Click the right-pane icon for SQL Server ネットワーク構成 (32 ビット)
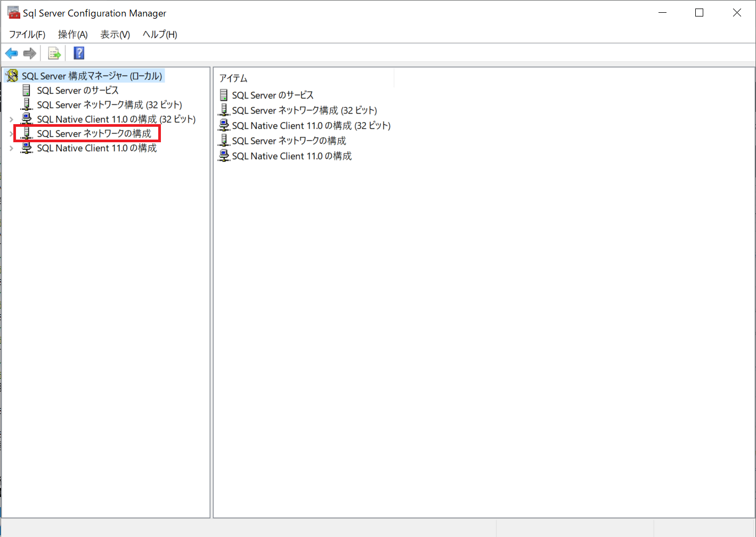Viewport: 756px width, 537px height. coord(224,110)
